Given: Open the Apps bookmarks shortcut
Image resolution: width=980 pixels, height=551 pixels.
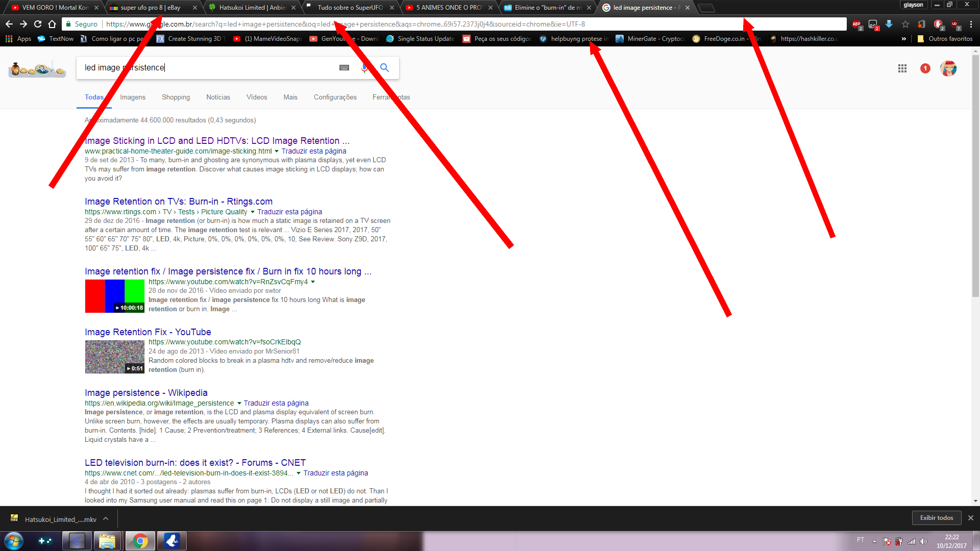Looking at the screenshot, I should tap(18, 39).
